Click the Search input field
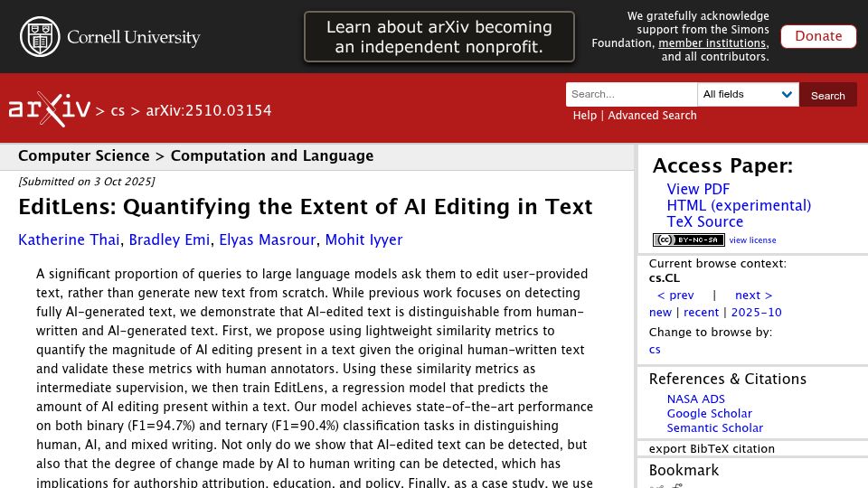 (631, 95)
